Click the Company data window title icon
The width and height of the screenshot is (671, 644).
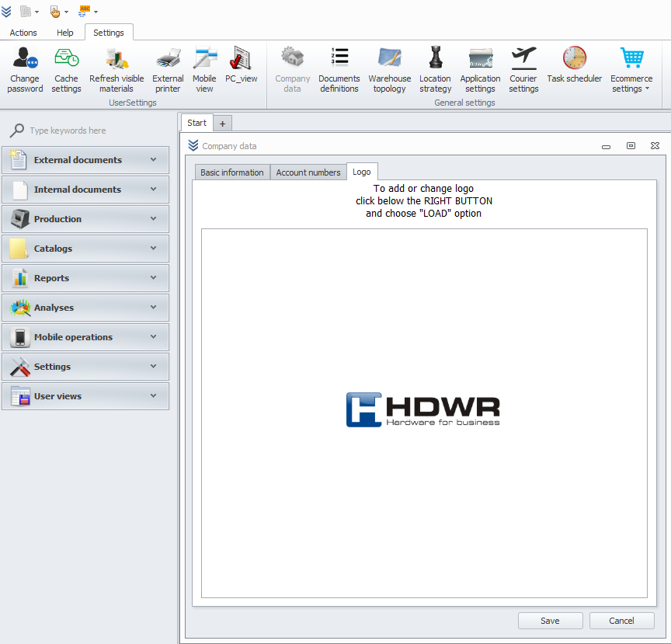[193, 145]
